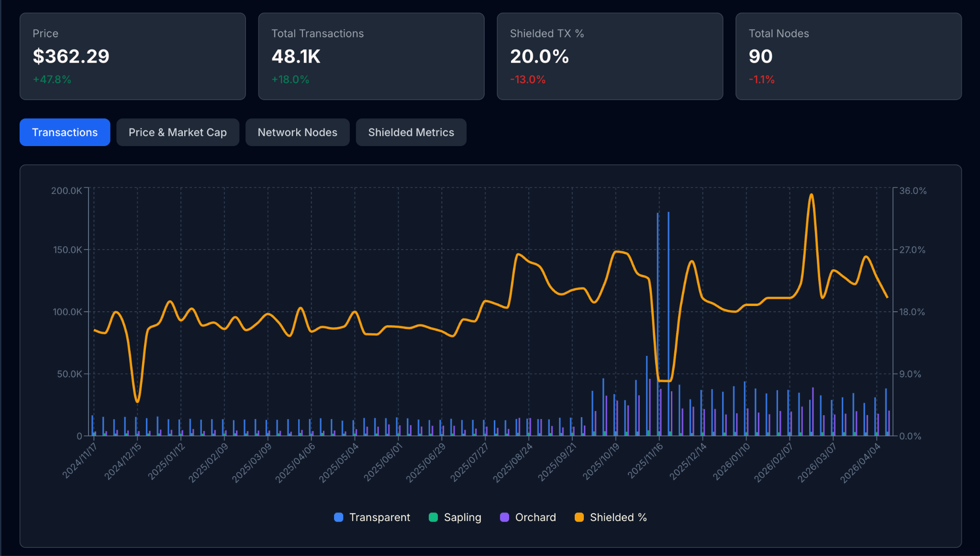The width and height of the screenshot is (980, 556).
Task: Click the orange Shielded % legend swatch
Action: [x=579, y=517]
